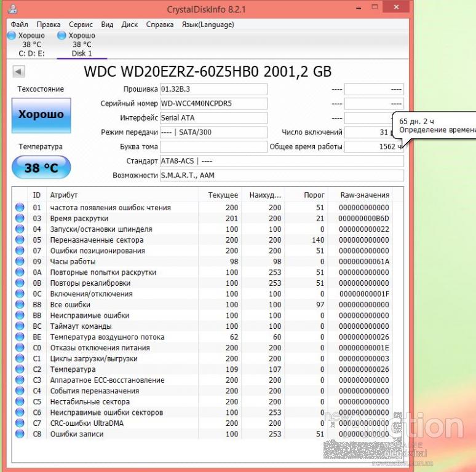The image size is (476, 472).
Task: Click status orb for C1 Циклы загрузки/выгрузки
Action: click(x=20, y=358)
